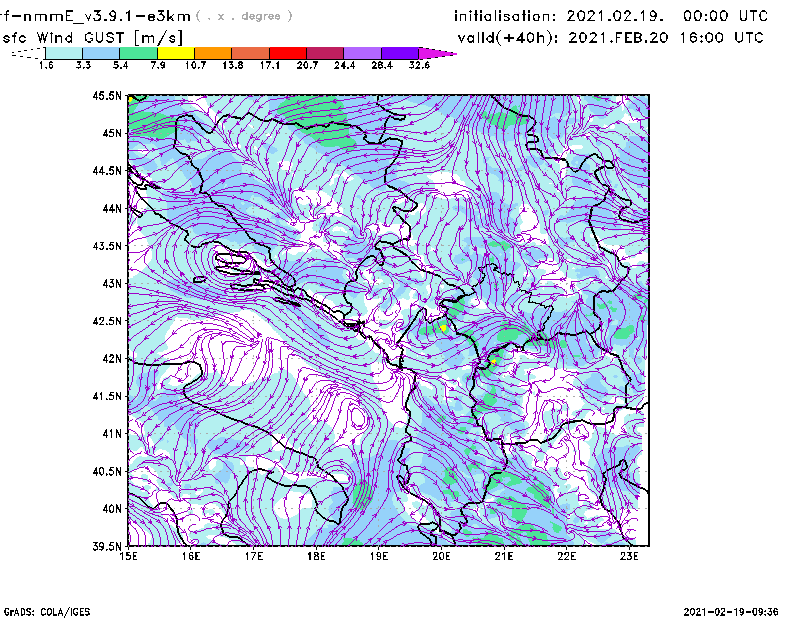Click the legend value 24.4
The width and height of the screenshot is (800, 618).
click(344, 65)
